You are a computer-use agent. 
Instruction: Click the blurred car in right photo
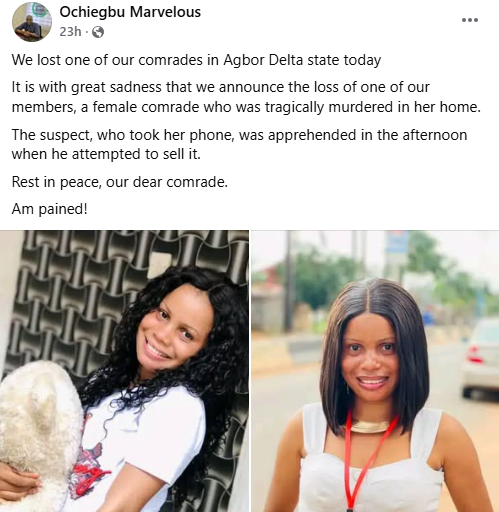coord(480,358)
